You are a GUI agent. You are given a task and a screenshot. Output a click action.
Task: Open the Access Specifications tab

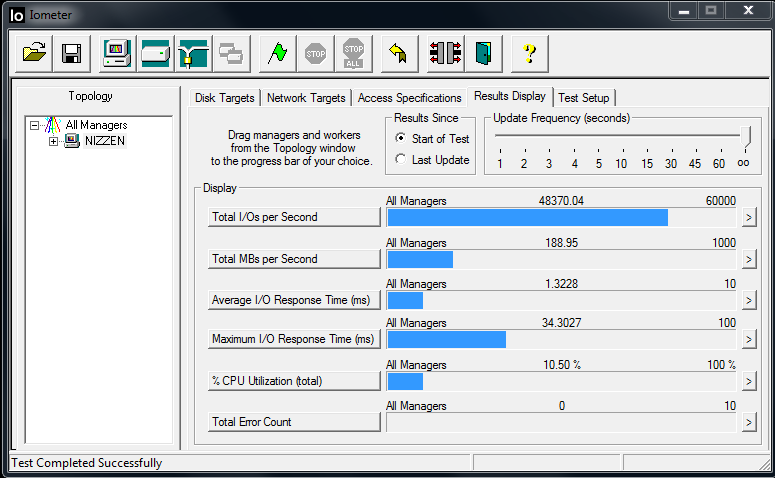[409, 98]
